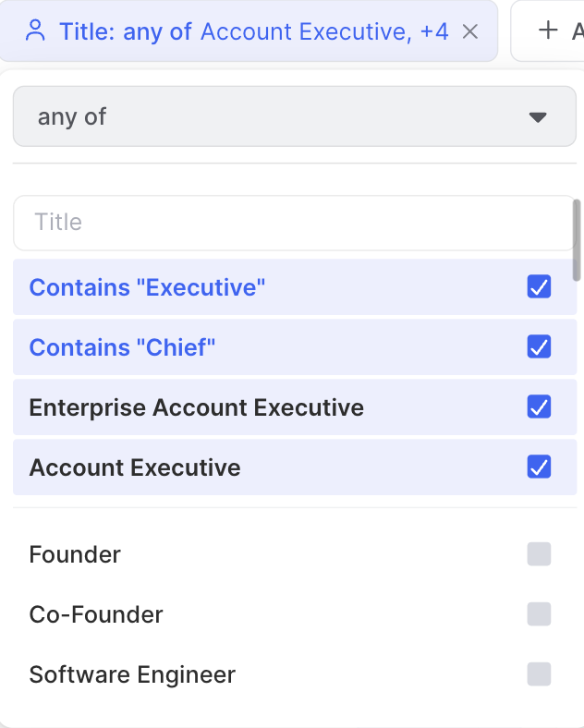
Task: Click the plus icon to add filter
Action: pyautogui.click(x=548, y=30)
